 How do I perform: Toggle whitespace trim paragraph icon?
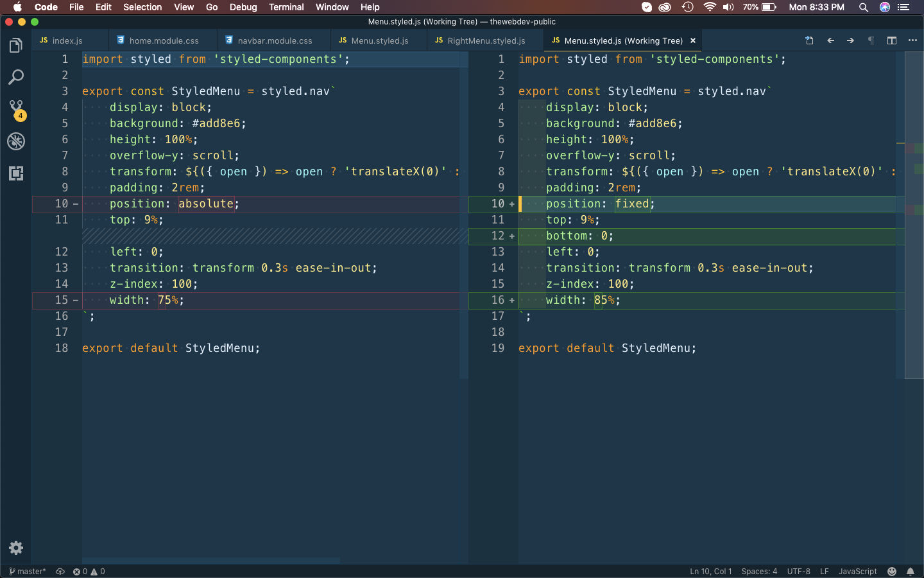(871, 40)
